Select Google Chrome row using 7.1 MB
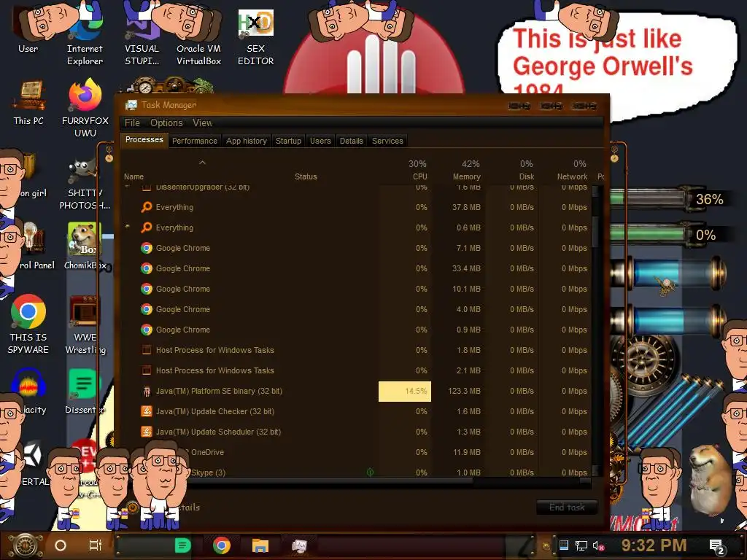Viewport: 747px width, 560px height. pos(356,248)
